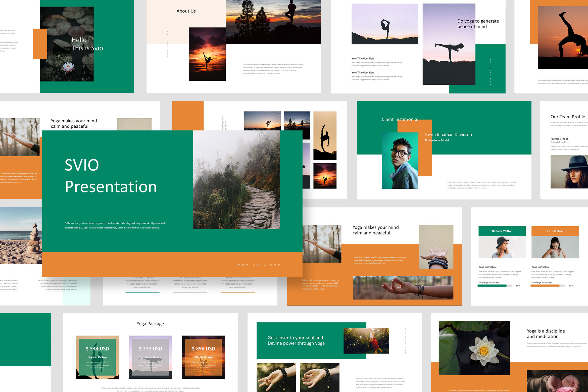Click the white lotus flower photo
588x392 pixels.
tap(474, 348)
